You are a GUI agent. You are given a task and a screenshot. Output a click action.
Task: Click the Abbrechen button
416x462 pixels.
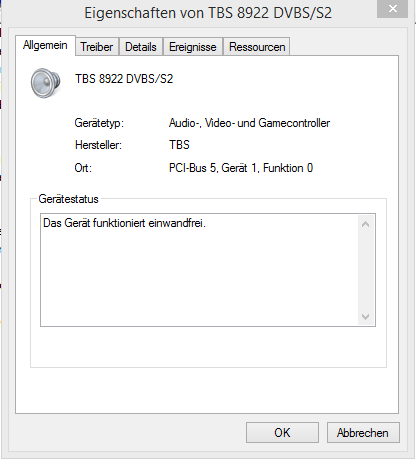click(x=363, y=433)
